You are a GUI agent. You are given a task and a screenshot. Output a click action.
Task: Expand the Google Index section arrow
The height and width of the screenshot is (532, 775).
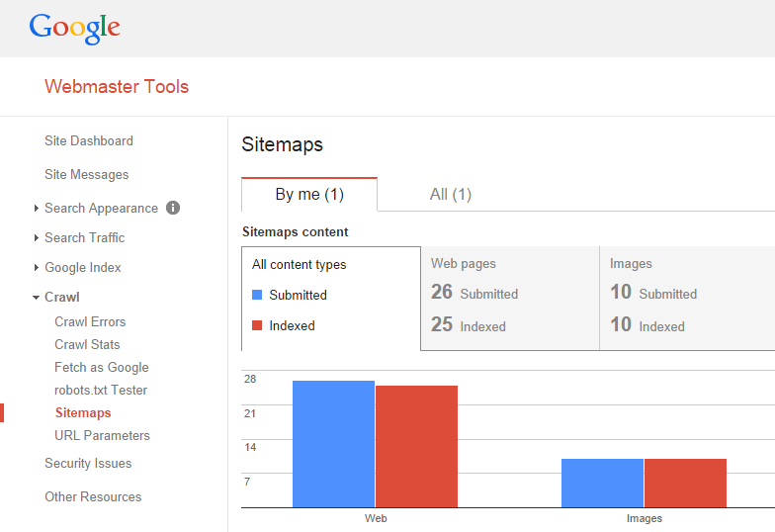coord(37,268)
